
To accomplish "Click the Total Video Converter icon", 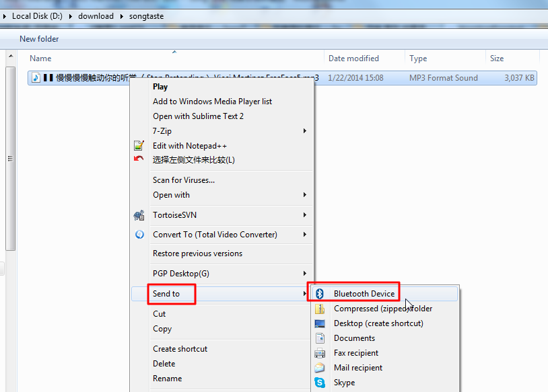I will pyautogui.click(x=139, y=234).
